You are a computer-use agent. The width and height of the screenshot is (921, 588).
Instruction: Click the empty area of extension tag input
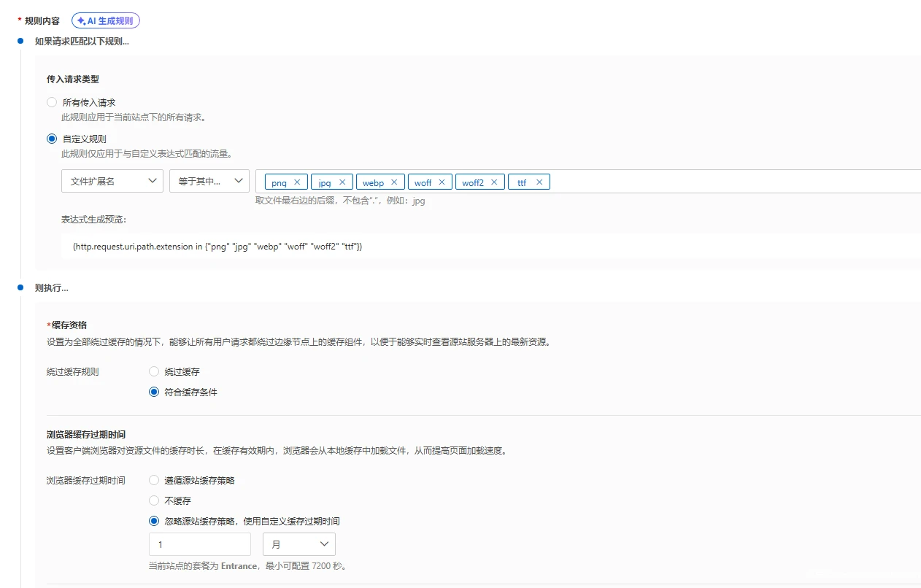coord(730,182)
